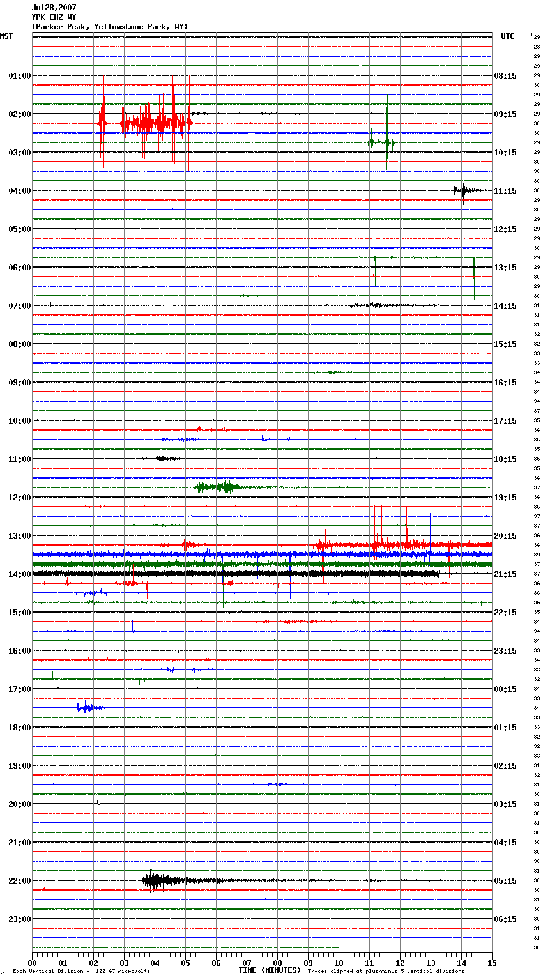
Task: Select the MST time label "16:00"
Action: (20, 651)
